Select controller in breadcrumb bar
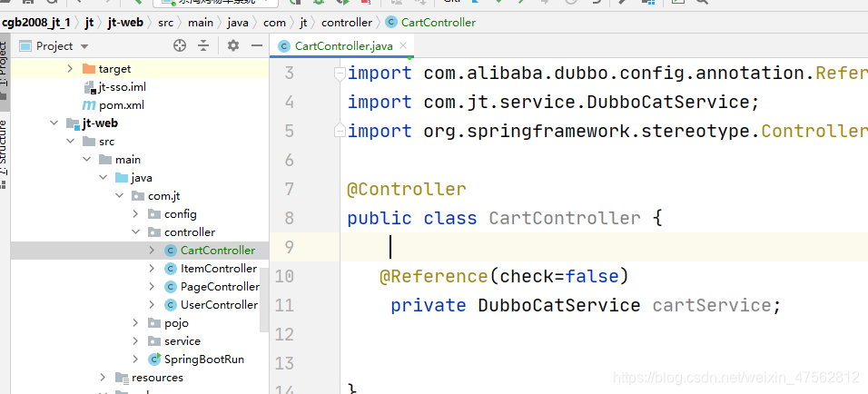 click(347, 23)
